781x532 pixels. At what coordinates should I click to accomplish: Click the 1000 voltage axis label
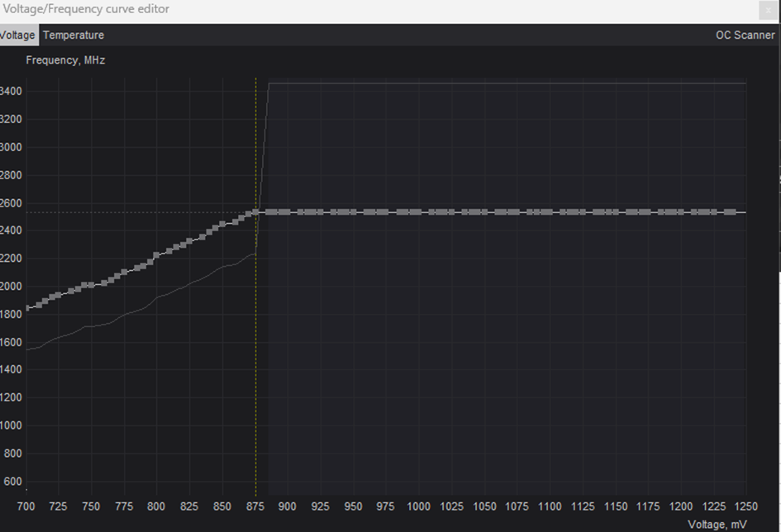[418, 506]
